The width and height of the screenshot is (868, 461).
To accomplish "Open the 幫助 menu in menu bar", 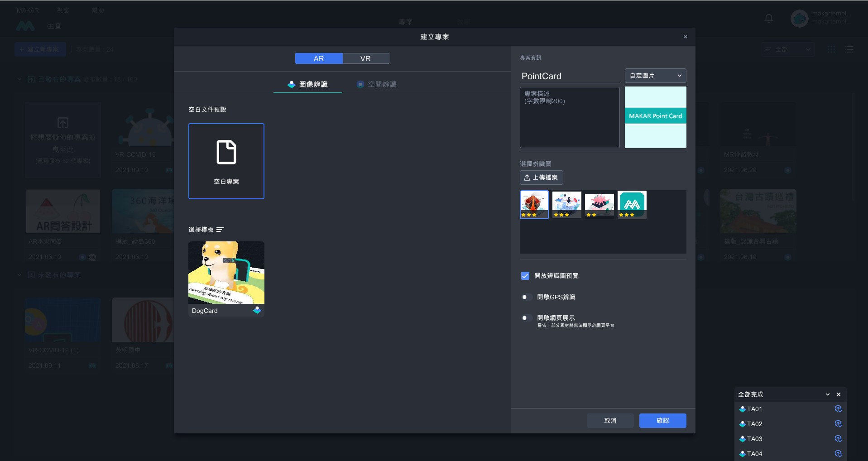I will coord(98,10).
